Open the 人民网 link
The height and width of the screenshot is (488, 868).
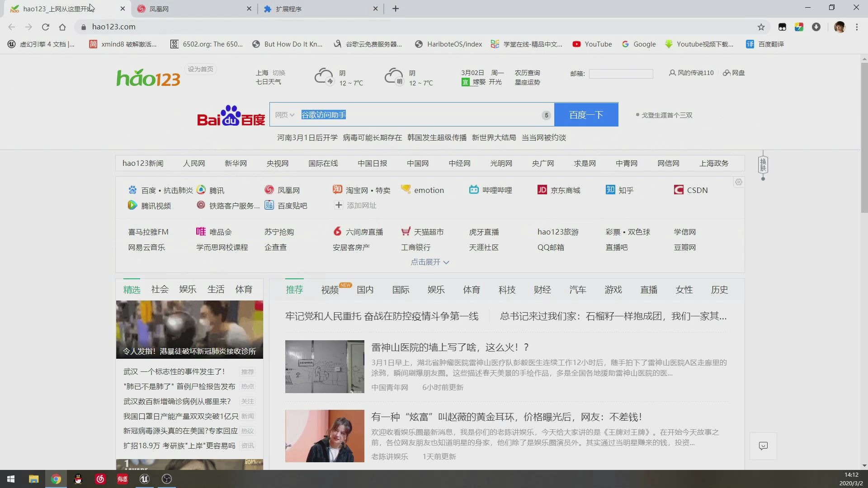click(194, 163)
